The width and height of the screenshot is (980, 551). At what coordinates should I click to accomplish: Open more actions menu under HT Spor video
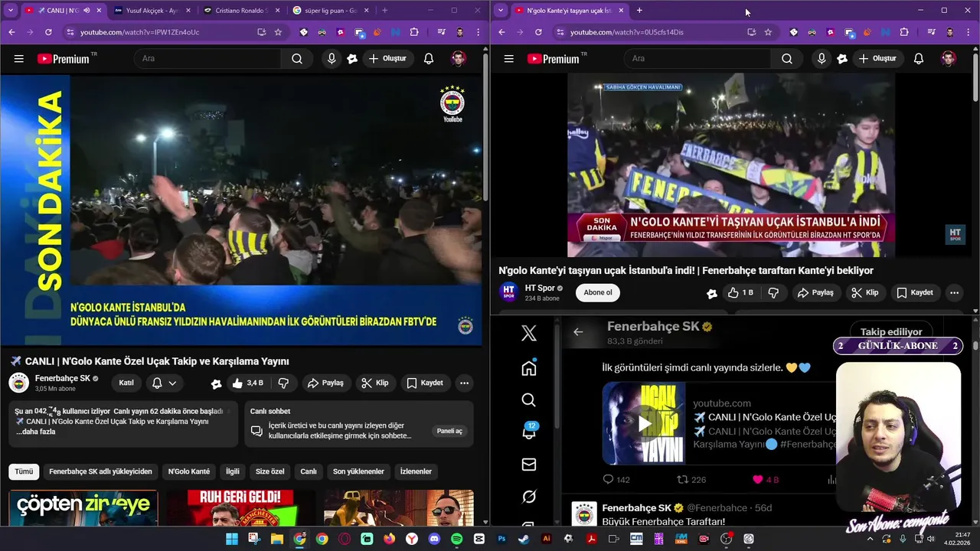[954, 292]
